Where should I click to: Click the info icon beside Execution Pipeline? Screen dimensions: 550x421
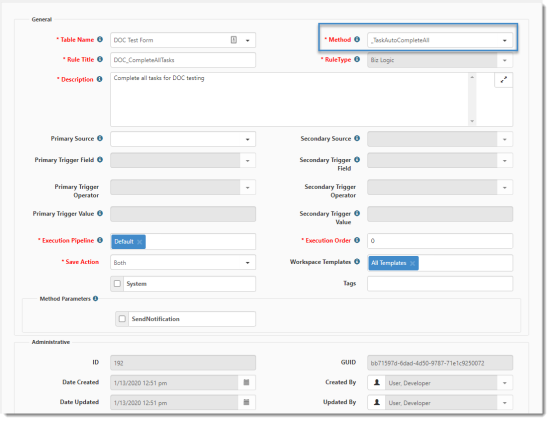100,240
